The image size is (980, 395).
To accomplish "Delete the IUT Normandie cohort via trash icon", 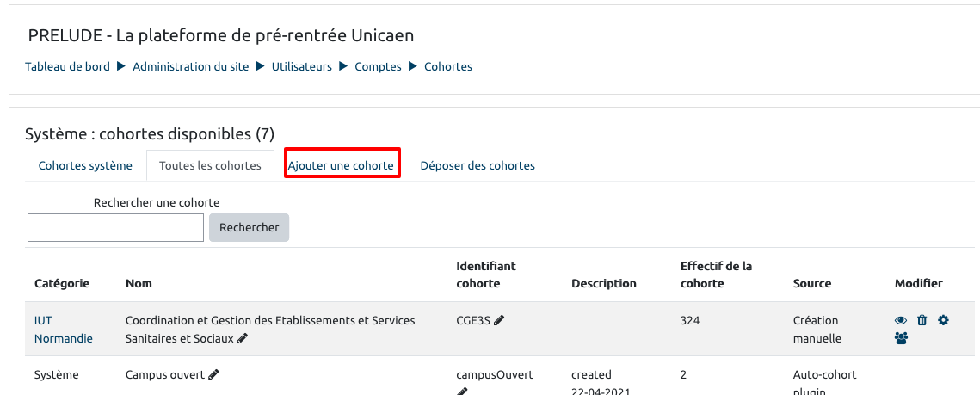I will pyautogui.click(x=921, y=320).
